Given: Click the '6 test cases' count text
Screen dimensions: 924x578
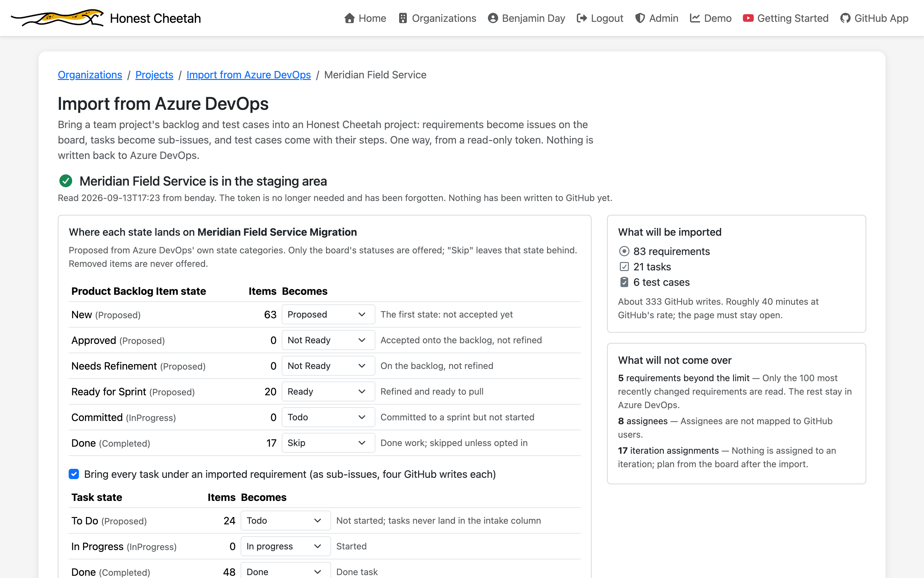Looking at the screenshot, I should (661, 282).
